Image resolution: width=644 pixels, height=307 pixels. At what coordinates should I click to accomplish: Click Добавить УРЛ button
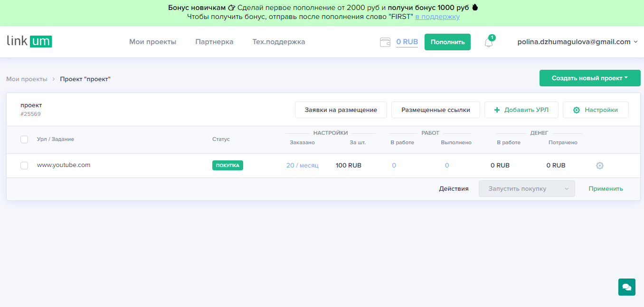click(x=521, y=110)
